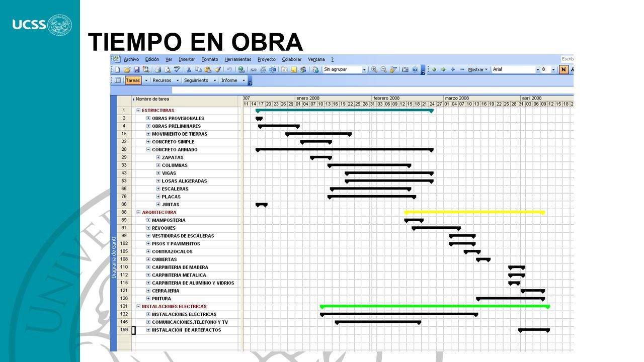Select the teal ESTRUCTURAS summary bar

345,110
